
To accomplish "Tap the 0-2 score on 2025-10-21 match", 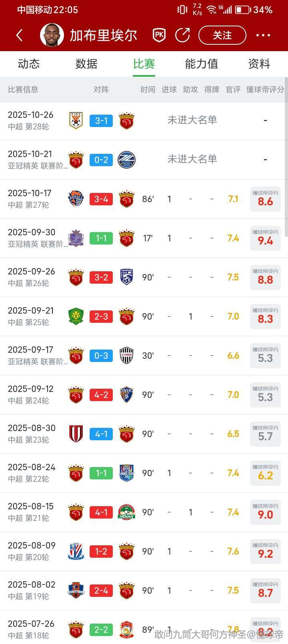I will tap(101, 160).
